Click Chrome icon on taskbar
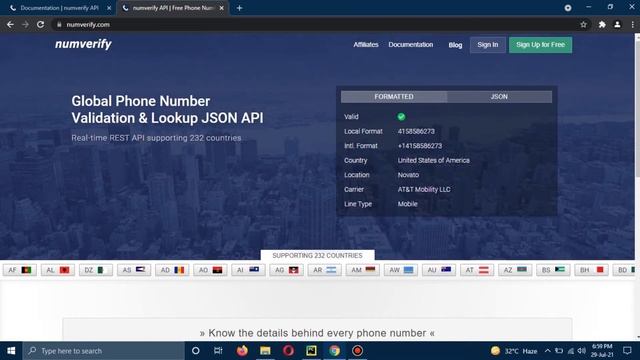This screenshot has height=360, width=640. pos(334,351)
